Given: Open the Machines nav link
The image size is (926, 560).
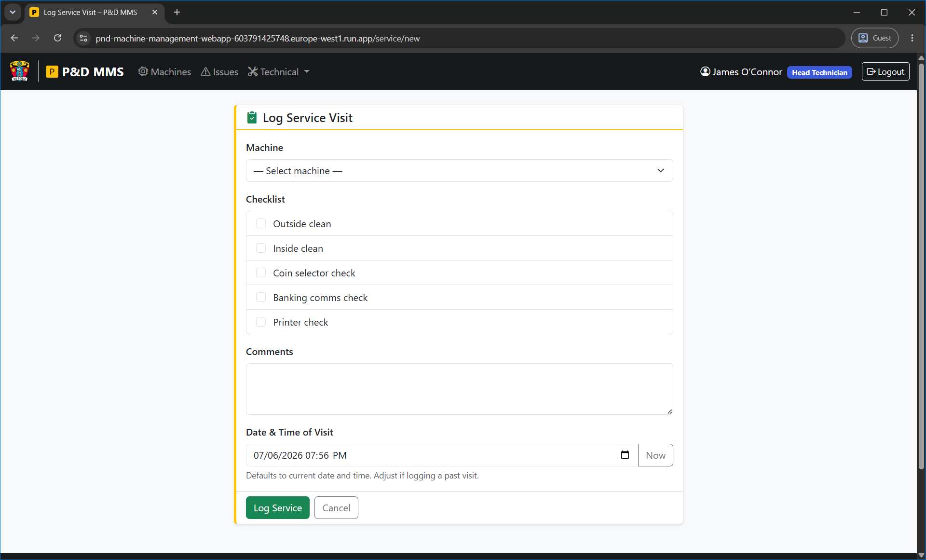Looking at the screenshot, I should click(x=165, y=72).
